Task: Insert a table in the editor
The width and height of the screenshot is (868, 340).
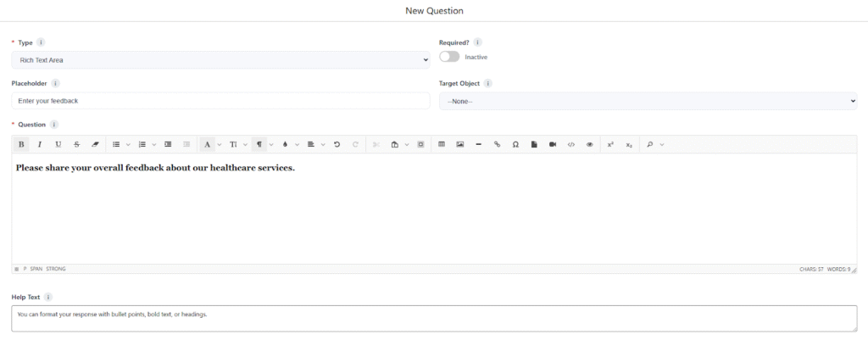Action: coord(442,145)
